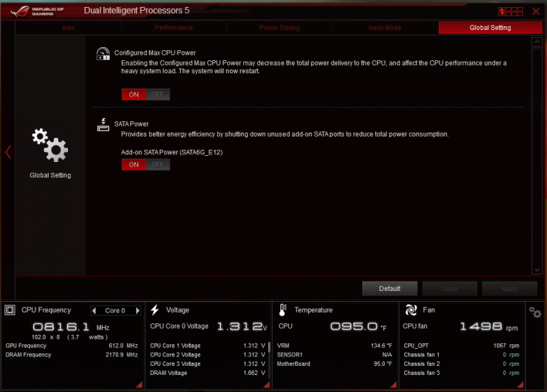
Task: Click the MotherBoard temperature row
Action: [x=335, y=363]
